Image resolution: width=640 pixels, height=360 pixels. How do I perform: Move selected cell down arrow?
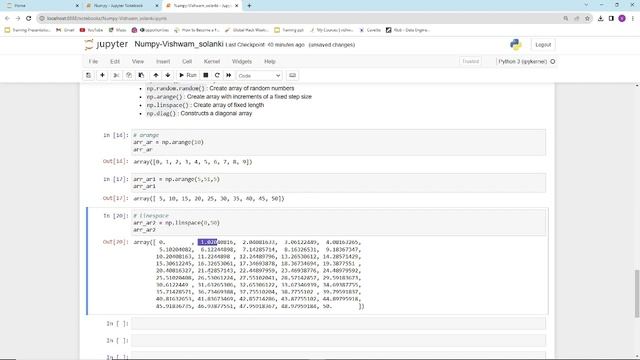tap(168, 76)
